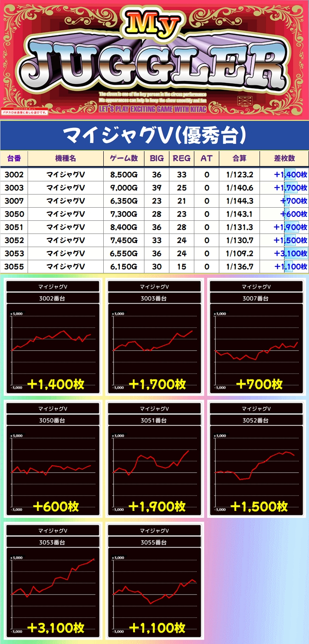Click the REG count 33 for machine 3002
The width and height of the screenshot is (309, 644).
[182, 175]
